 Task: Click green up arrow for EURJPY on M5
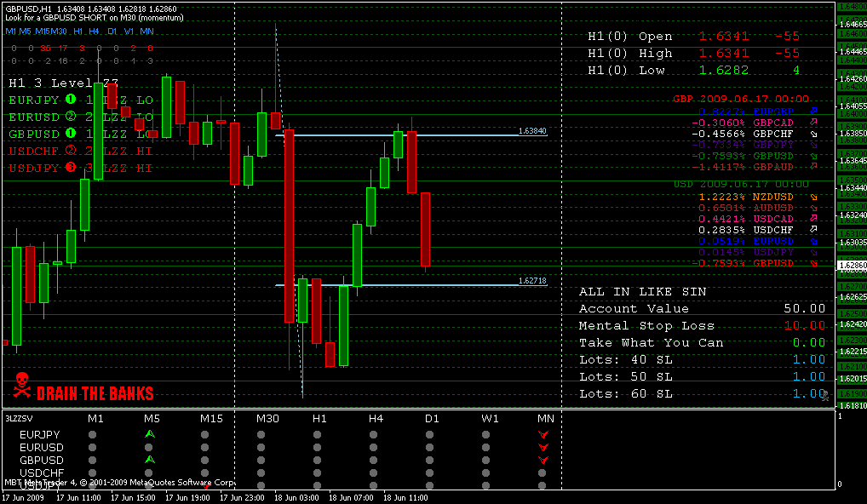point(149,434)
